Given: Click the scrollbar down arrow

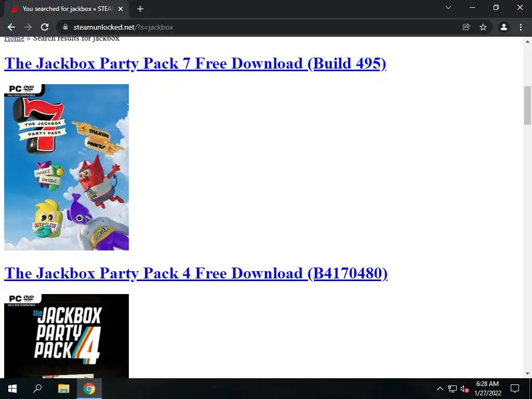Looking at the screenshot, I should coord(527,374).
